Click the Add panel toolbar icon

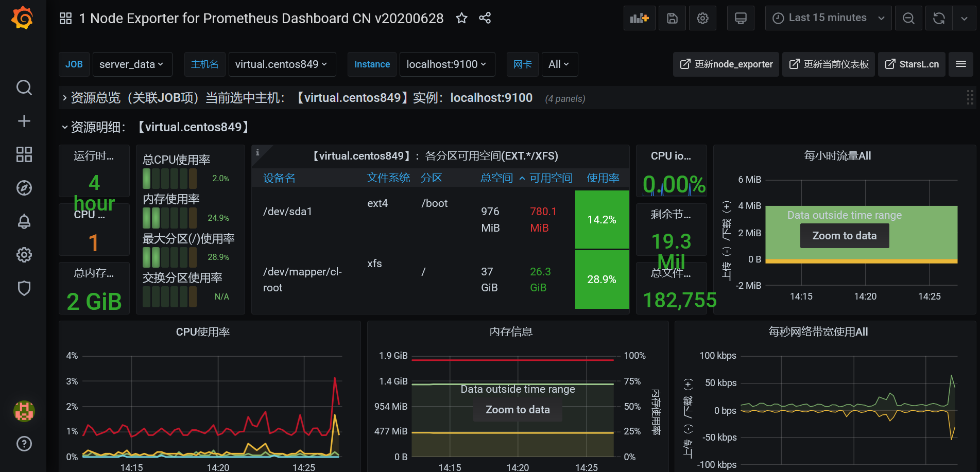[x=639, y=19]
